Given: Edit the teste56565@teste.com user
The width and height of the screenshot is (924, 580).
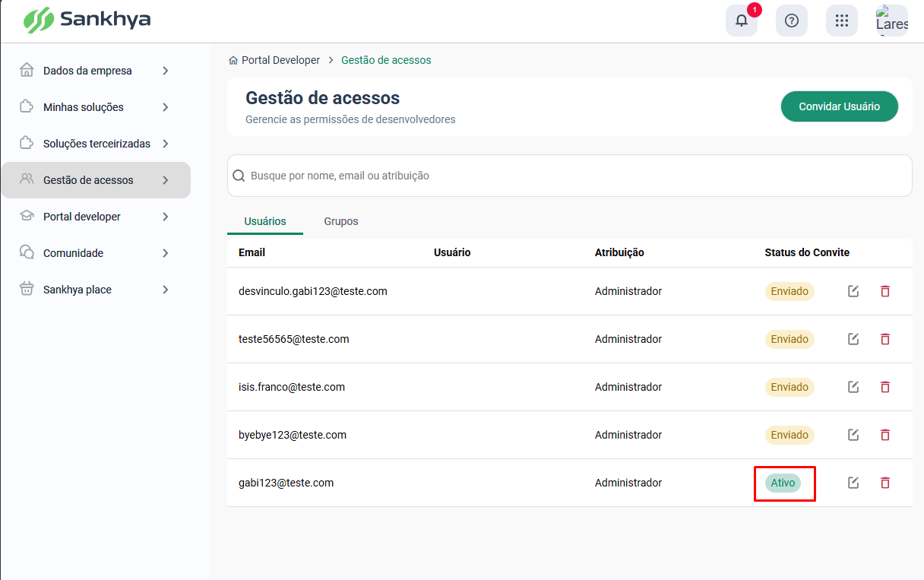Looking at the screenshot, I should pos(853,339).
